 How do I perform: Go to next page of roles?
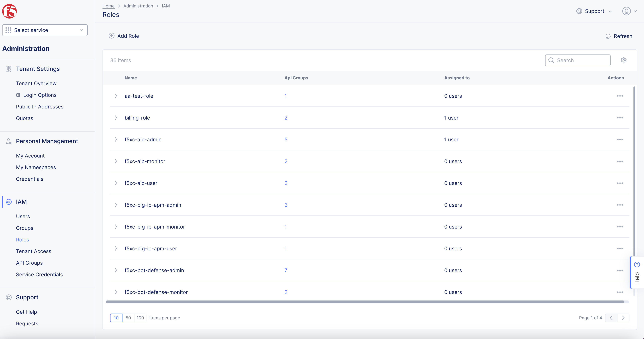[x=623, y=318]
